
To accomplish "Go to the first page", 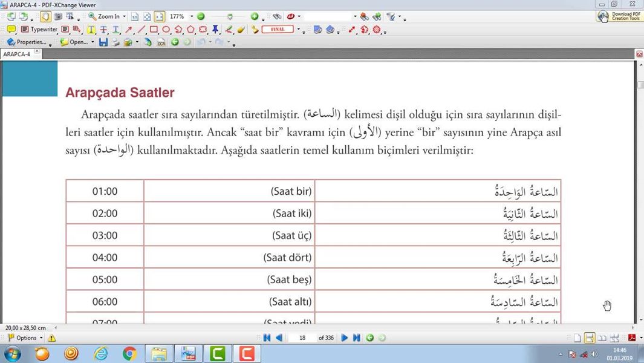I will click(267, 338).
